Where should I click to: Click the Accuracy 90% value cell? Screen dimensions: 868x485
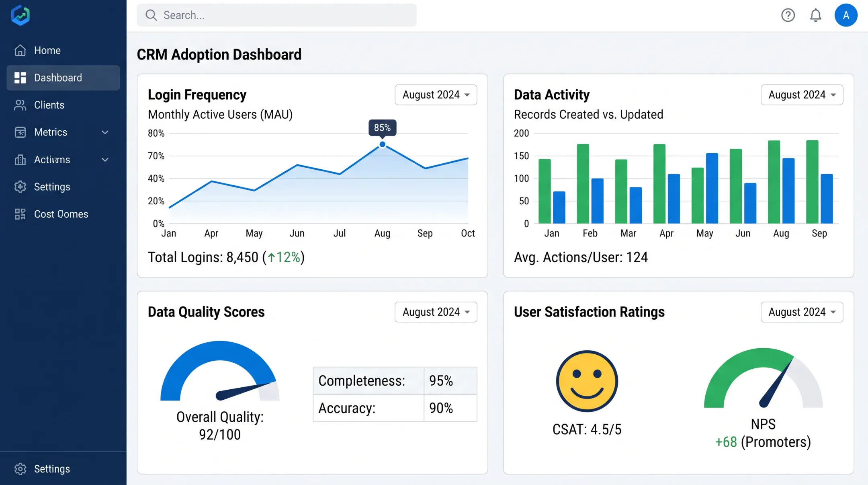click(450, 408)
